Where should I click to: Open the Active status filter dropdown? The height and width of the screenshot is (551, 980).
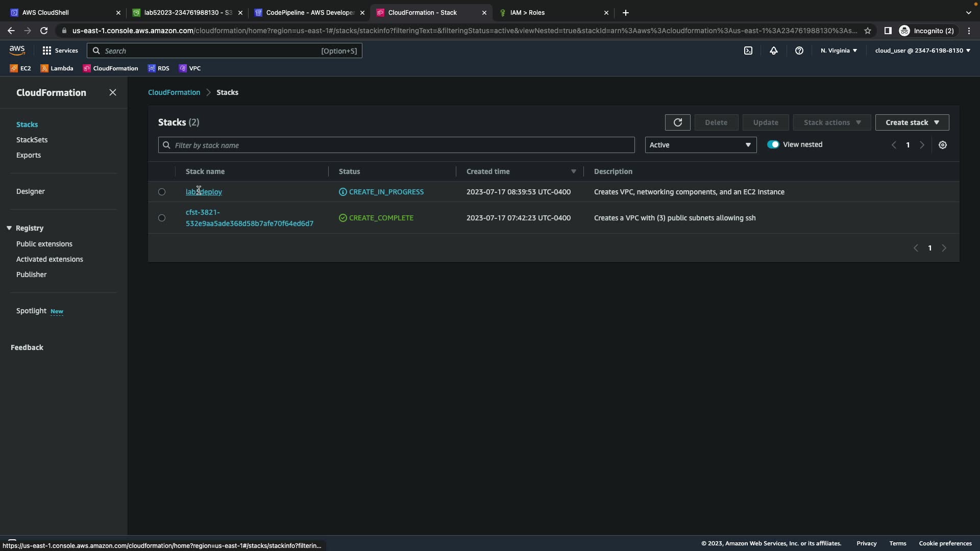pos(700,145)
